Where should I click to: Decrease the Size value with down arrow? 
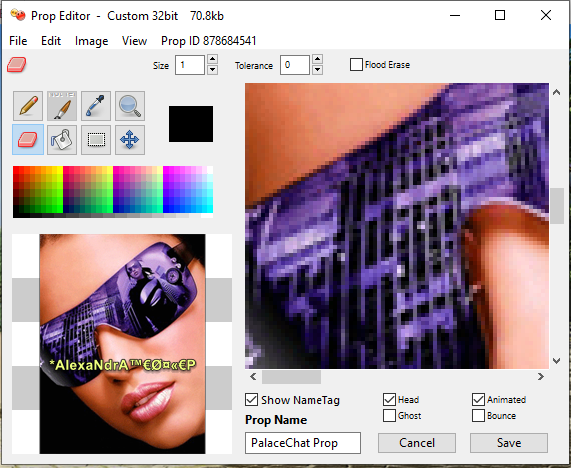(212, 70)
